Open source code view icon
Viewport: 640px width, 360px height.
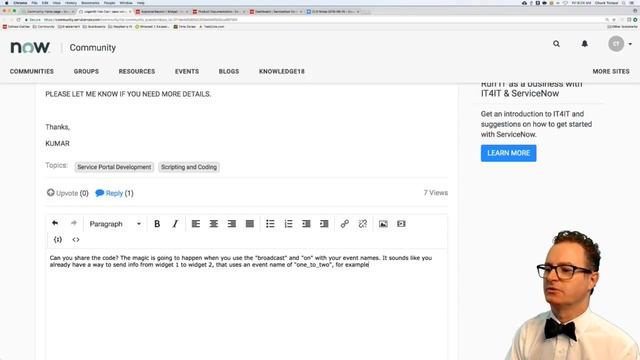coord(76,240)
